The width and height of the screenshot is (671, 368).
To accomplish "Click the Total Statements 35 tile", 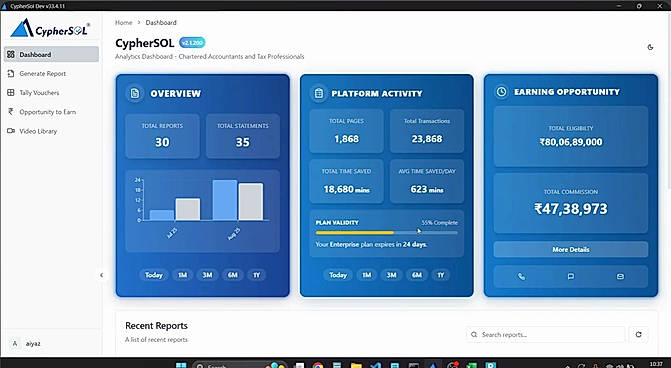I will 243,136.
